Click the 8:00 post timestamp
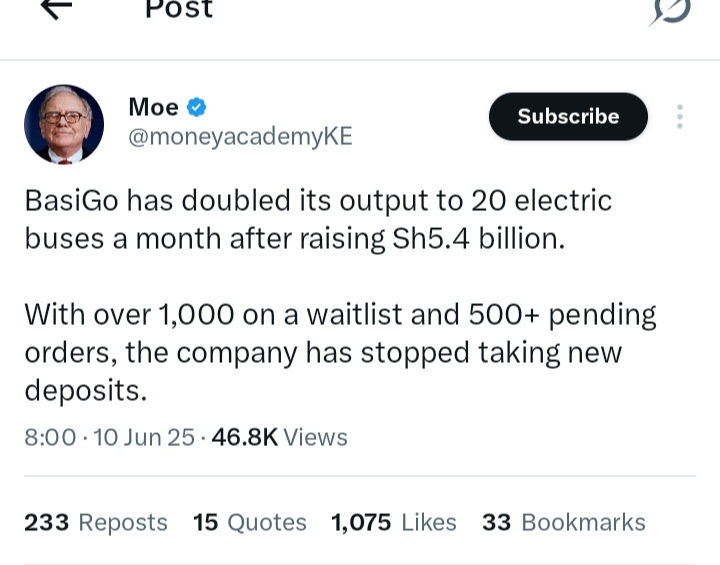 [50, 437]
